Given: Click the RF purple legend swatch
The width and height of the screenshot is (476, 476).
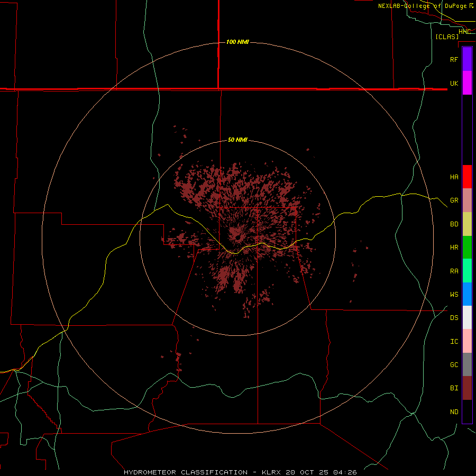Looking at the screenshot, I should (x=467, y=59).
